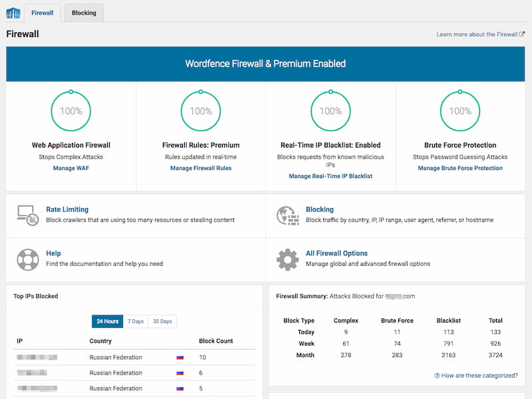The height and width of the screenshot is (399, 532).
Task: Click the Web Application Firewall 100% circle
Action: [71, 111]
